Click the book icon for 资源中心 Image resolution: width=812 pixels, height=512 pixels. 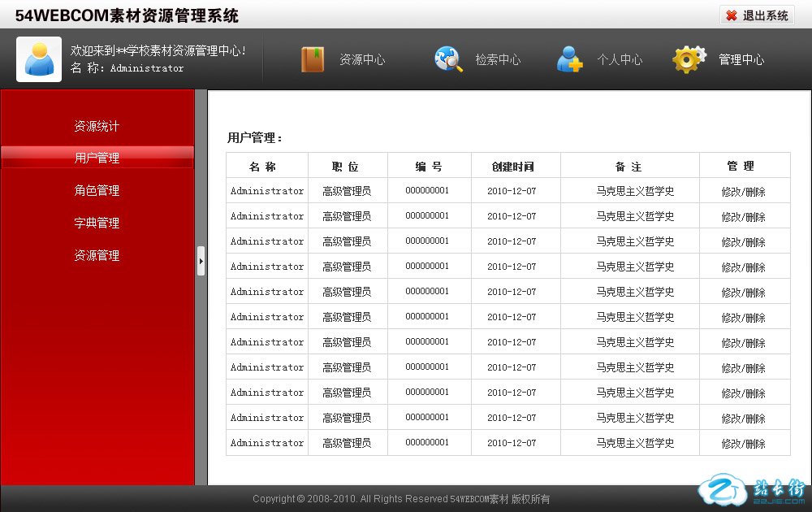pyautogui.click(x=313, y=59)
